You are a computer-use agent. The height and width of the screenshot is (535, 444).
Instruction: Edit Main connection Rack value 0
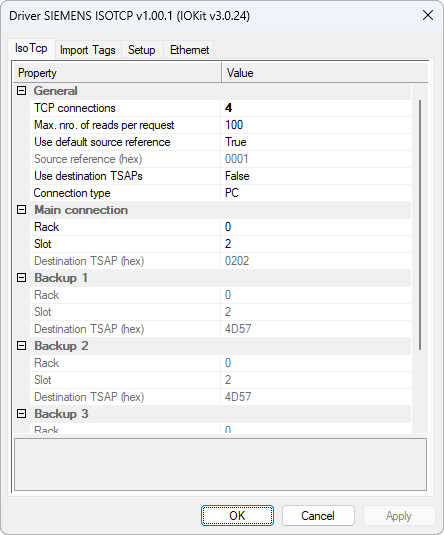pyautogui.click(x=316, y=227)
